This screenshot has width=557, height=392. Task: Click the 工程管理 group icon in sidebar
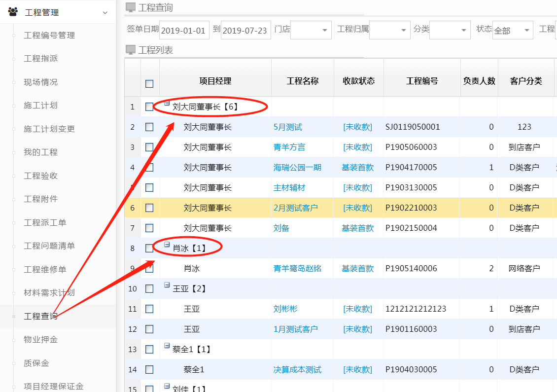tap(12, 12)
